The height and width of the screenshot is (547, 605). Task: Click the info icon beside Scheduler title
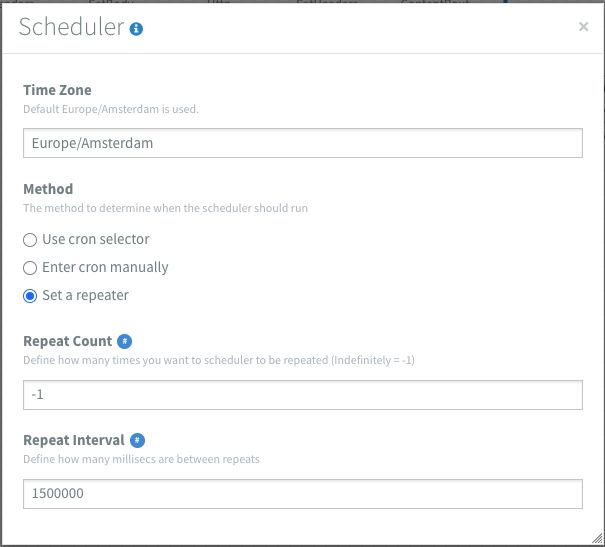click(x=137, y=29)
